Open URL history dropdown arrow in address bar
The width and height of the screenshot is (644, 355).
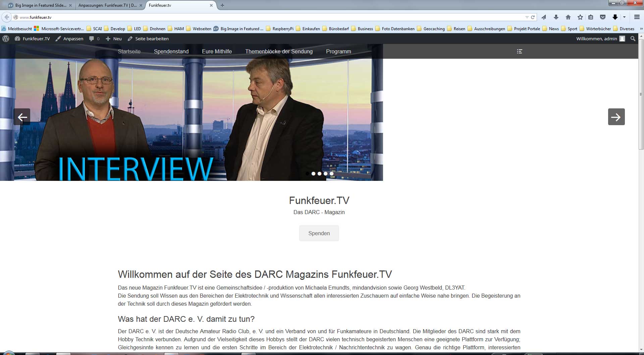click(x=527, y=17)
